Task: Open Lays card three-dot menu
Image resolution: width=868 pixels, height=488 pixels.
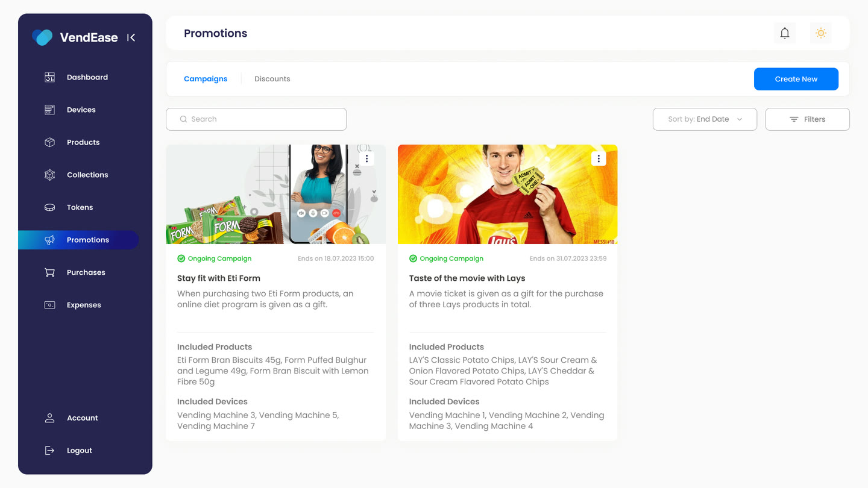Action: pos(599,158)
